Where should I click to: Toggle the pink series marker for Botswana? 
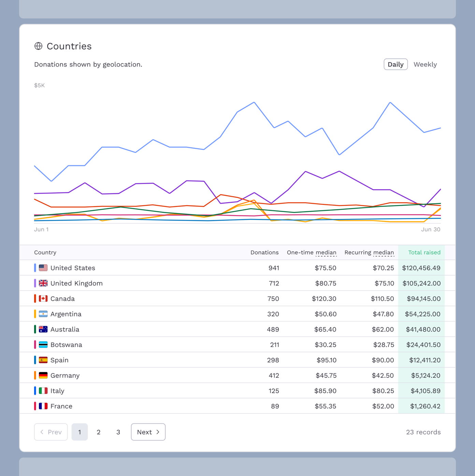tap(35, 345)
